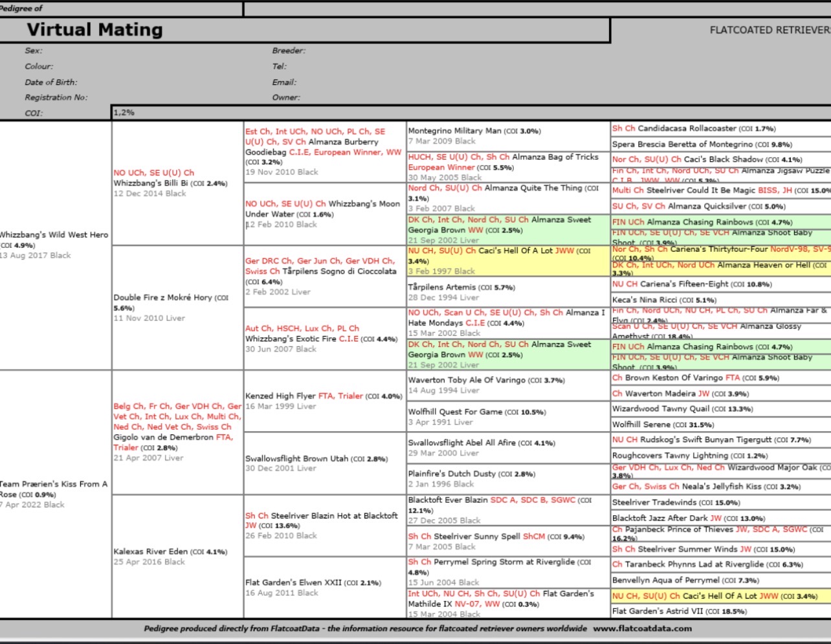This screenshot has width=831, height=644.
Task: Click Double Fire z Mokré Hory entry
Action: pyautogui.click(x=171, y=298)
